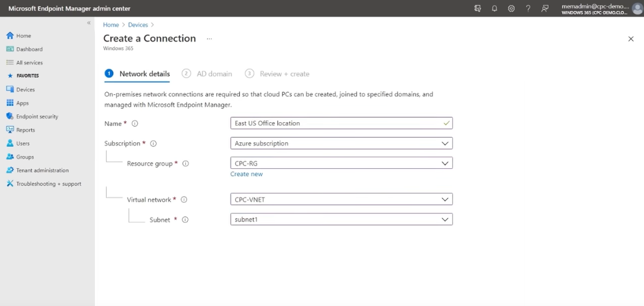The height and width of the screenshot is (306, 644).
Task: Open the Dashboard sidebar icon
Action: click(10, 49)
